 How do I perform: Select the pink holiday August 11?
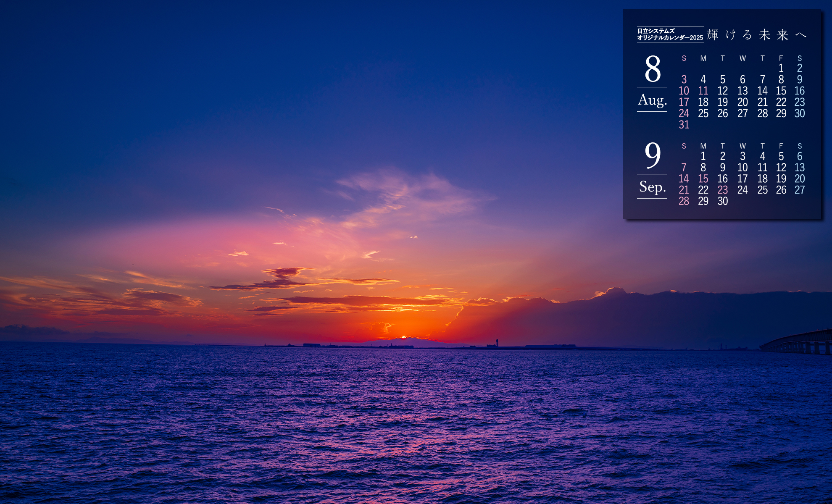pos(703,91)
